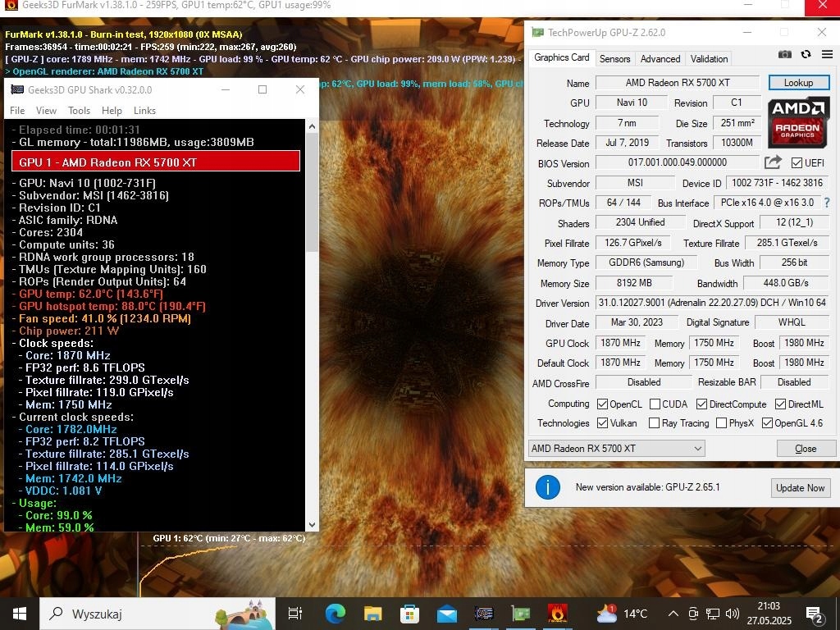
Task: Toggle the PhysX checkbox
Action: 722,423
